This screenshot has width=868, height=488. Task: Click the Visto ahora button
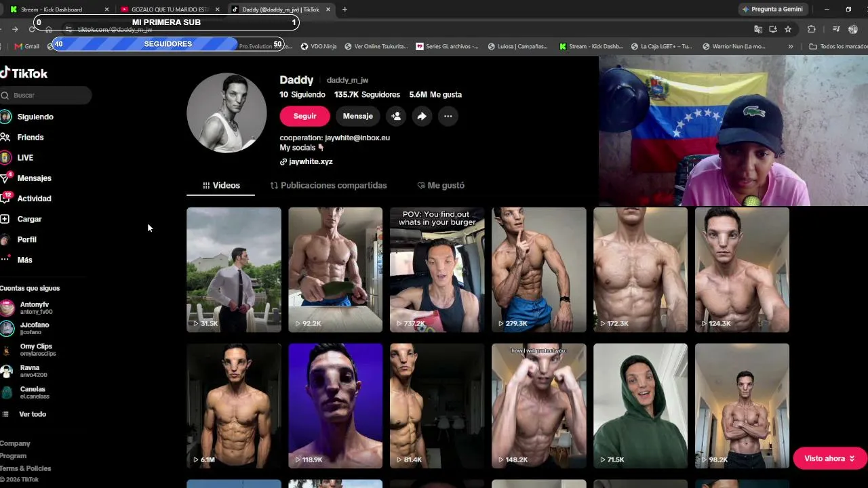[830, 458]
